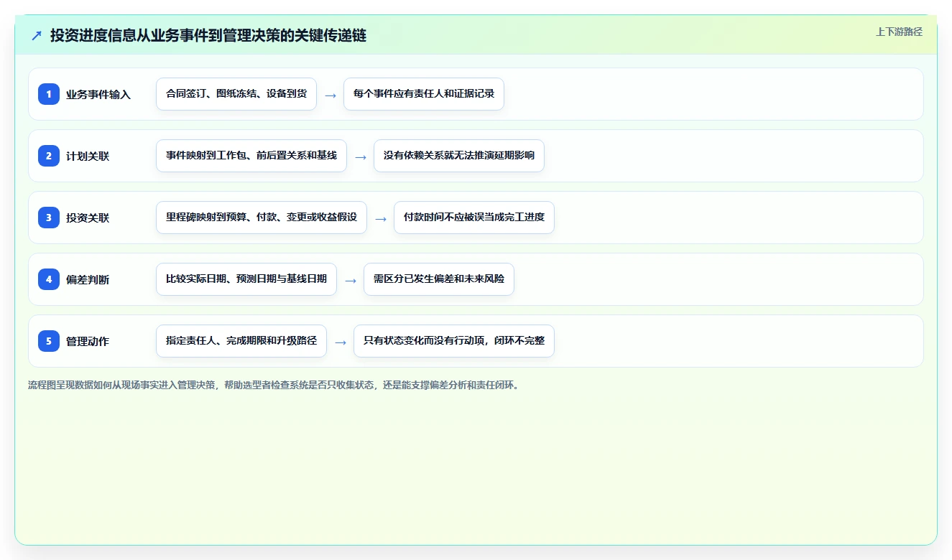
Task: Select the 投资关联 step label
Action: click(88, 218)
